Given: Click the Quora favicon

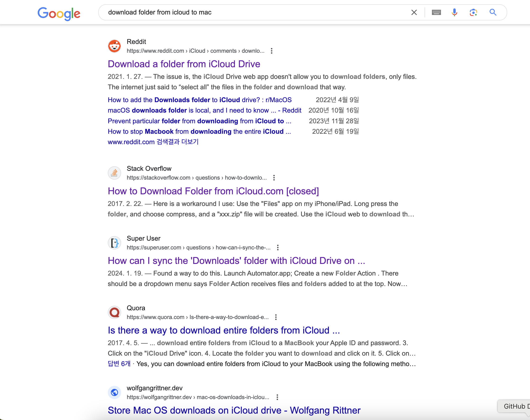Looking at the screenshot, I should [x=114, y=313].
